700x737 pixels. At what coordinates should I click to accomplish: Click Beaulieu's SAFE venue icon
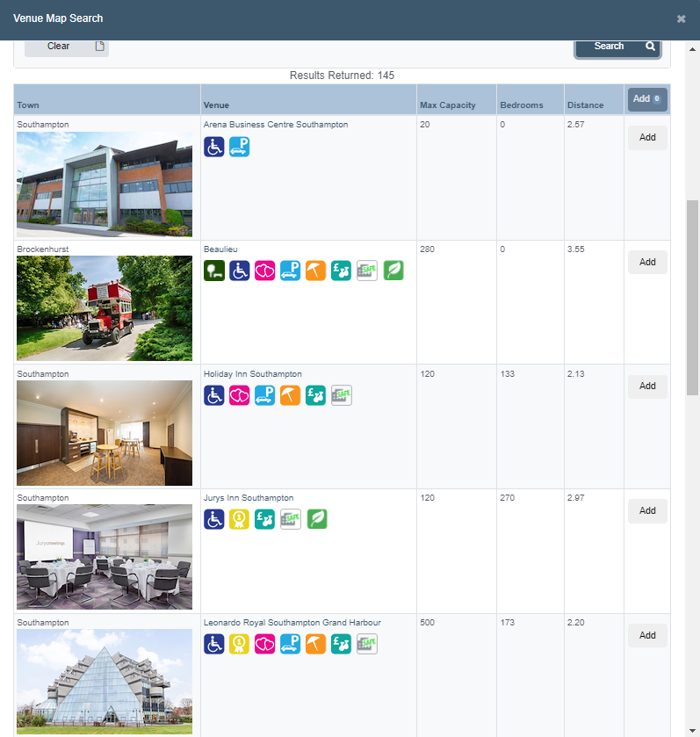(366, 271)
